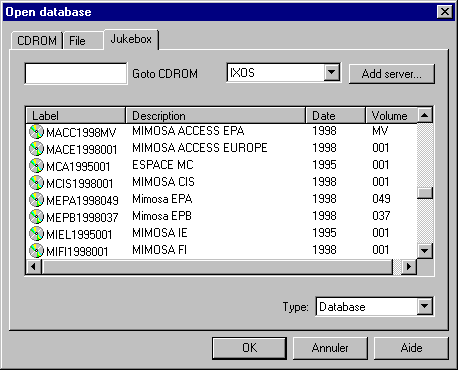Select the MACC1998MV label
The width and height of the screenshot is (458, 370).
[x=81, y=133]
